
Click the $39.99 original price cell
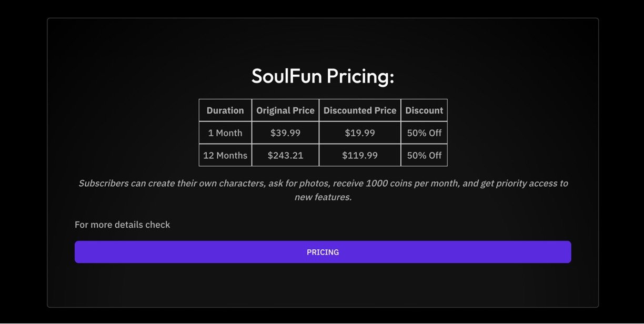(x=285, y=133)
